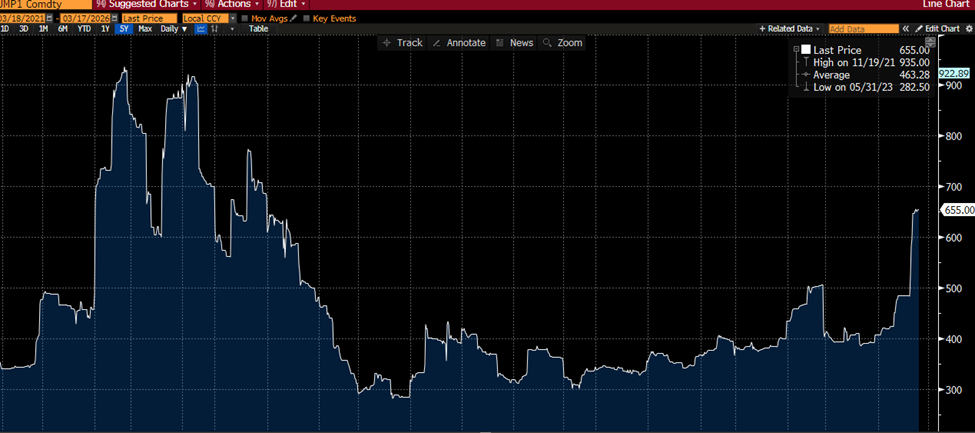Toggle the Key Events checkbox
This screenshot has height=433, width=975.
(x=307, y=18)
